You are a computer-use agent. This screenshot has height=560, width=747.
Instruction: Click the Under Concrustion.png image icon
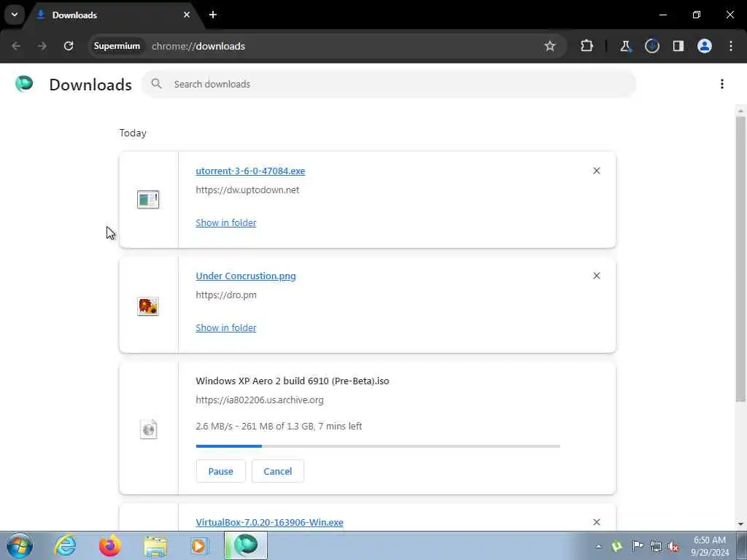coord(148,306)
